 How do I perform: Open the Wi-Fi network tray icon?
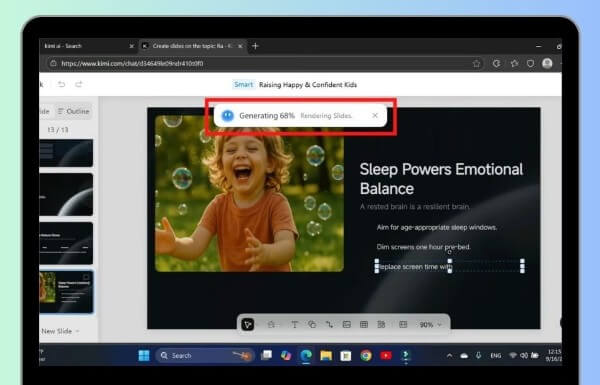click(x=513, y=356)
